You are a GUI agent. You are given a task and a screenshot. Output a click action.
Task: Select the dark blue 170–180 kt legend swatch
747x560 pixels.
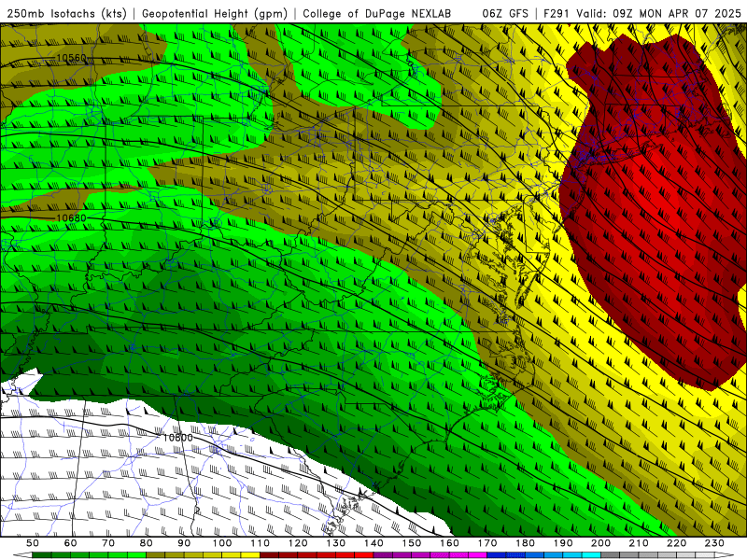pyautogui.click(x=497, y=555)
